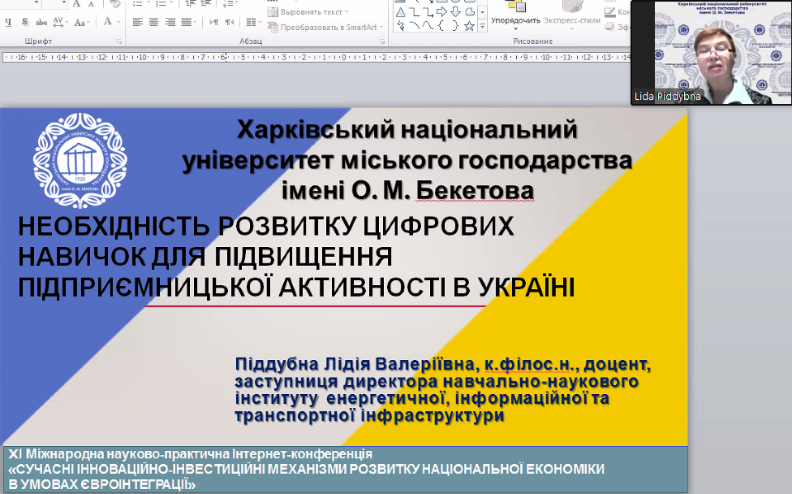Click university name 'Харківський національний' heading
The image size is (792, 494).
click(x=407, y=129)
